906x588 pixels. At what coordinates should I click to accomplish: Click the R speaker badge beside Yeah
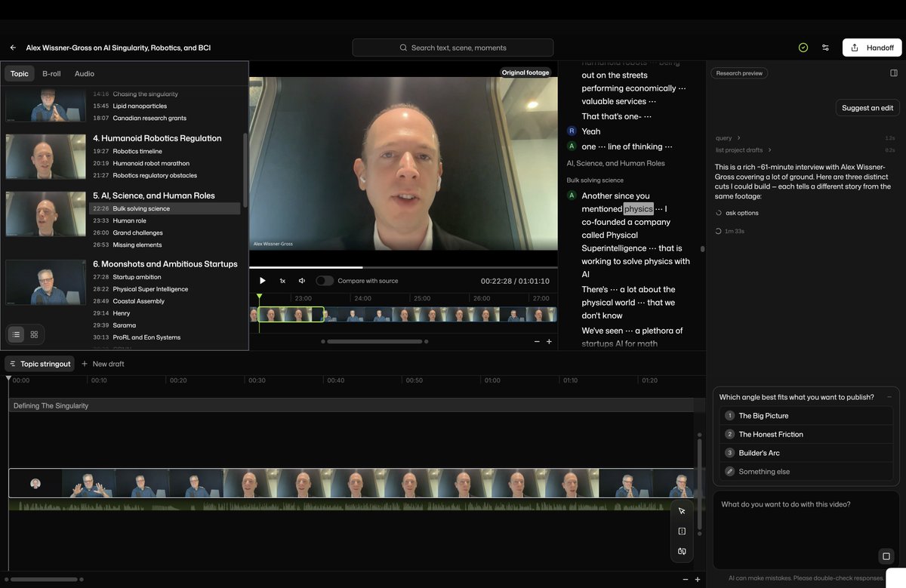point(572,131)
